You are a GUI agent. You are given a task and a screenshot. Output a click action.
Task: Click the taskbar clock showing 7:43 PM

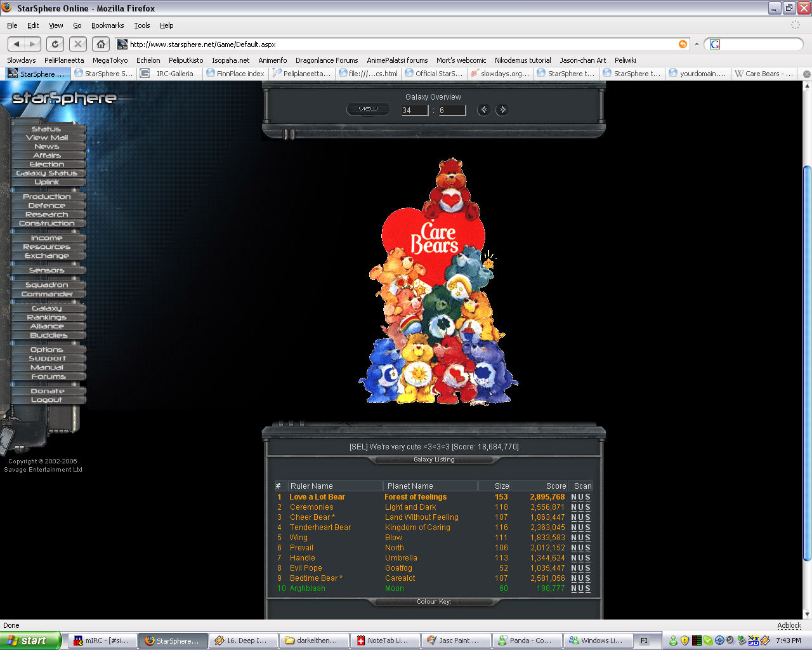[x=788, y=640]
